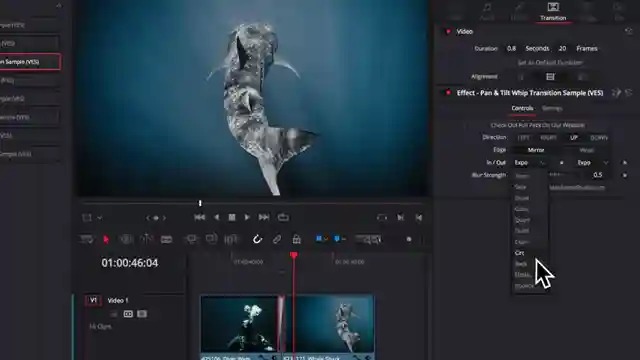
Task: Toggle Blur Strength keyframe diamond
Action: [x=624, y=175]
